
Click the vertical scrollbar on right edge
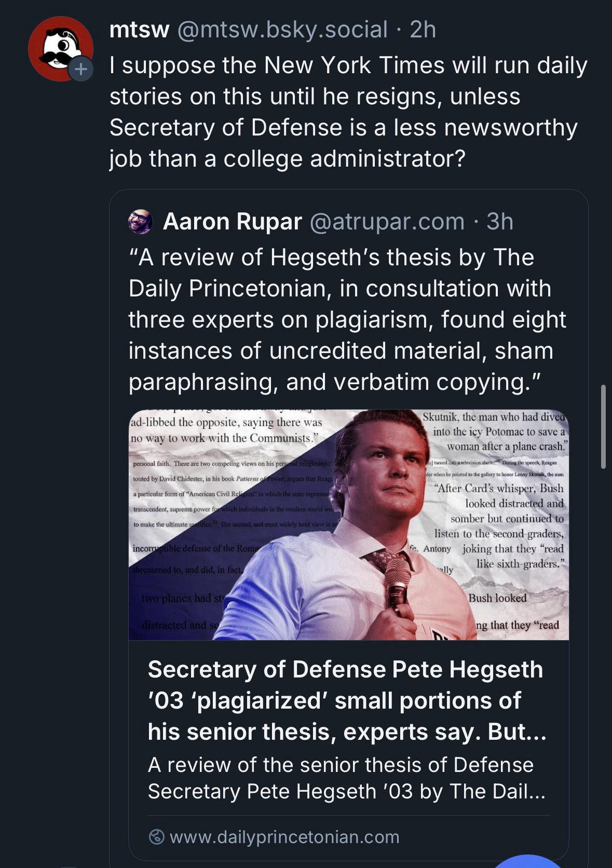(x=603, y=426)
